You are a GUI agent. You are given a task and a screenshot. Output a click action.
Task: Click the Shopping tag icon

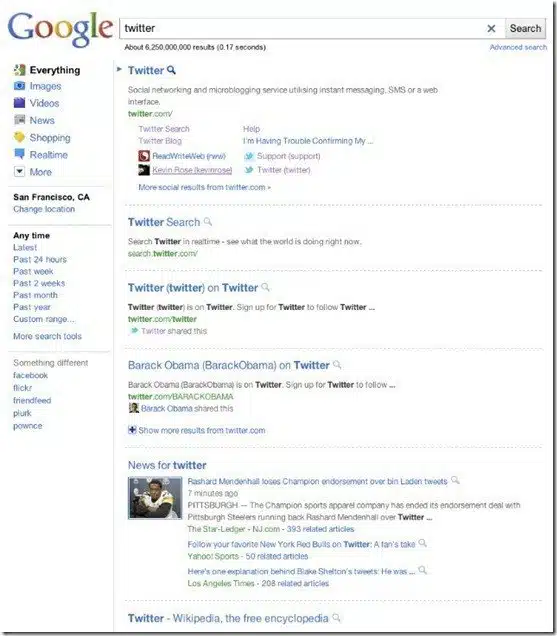pos(19,137)
